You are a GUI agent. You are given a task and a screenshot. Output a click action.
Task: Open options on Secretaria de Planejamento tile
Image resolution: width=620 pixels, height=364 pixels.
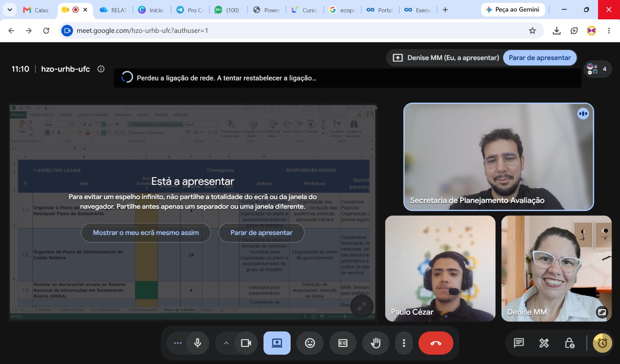pyautogui.click(x=583, y=113)
